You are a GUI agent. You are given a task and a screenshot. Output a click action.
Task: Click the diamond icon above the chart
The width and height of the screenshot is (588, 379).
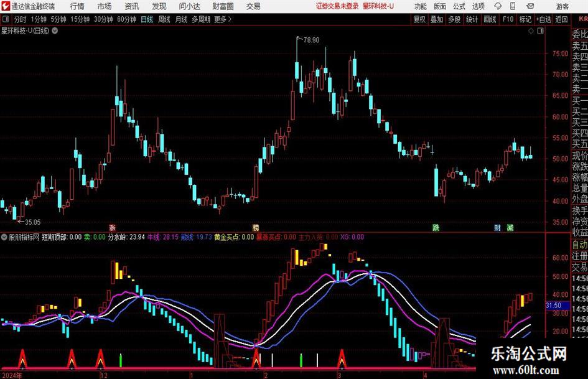(531, 31)
